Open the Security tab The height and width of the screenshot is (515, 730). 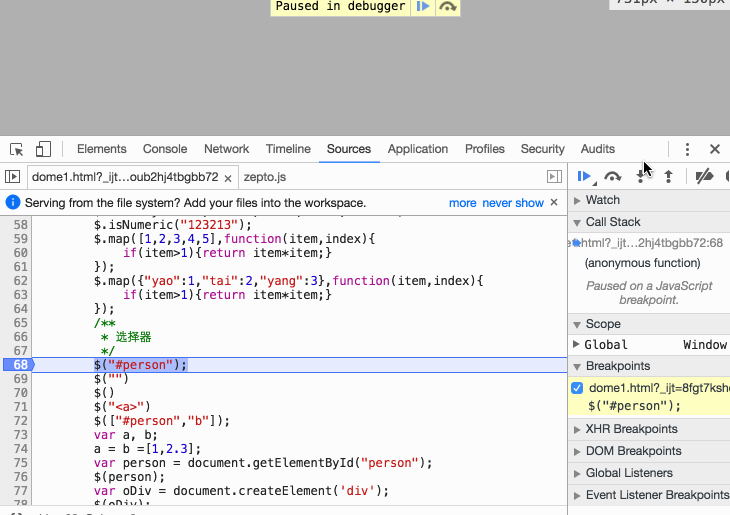(x=542, y=149)
